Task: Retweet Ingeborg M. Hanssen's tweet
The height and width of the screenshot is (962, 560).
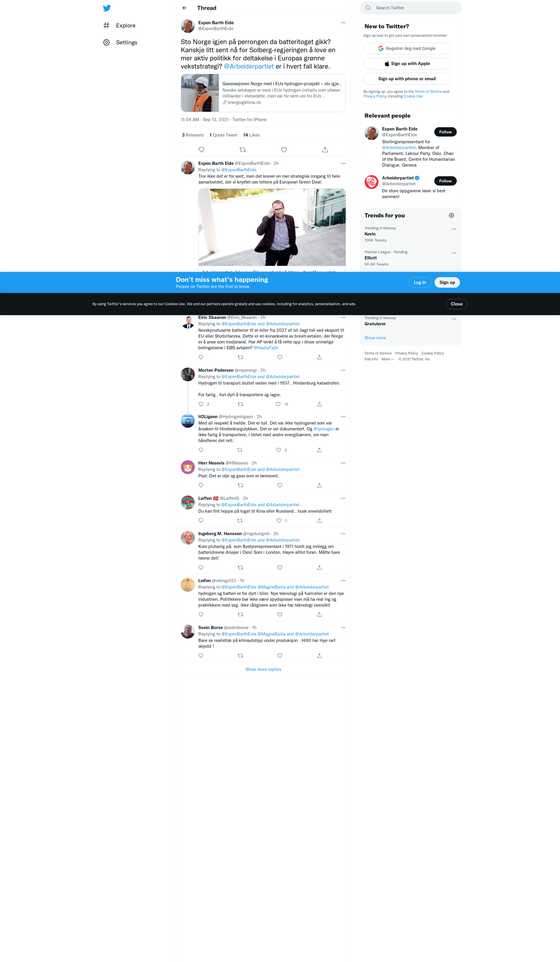Action: (x=240, y=568)
